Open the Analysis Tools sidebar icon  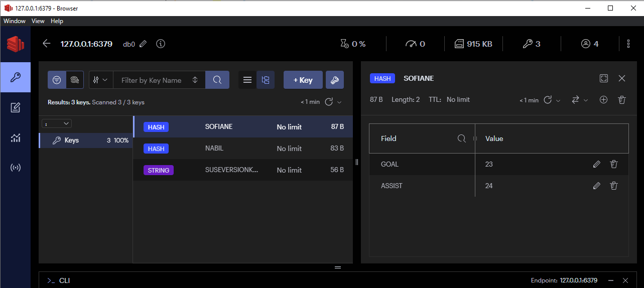tap(15, 138)
